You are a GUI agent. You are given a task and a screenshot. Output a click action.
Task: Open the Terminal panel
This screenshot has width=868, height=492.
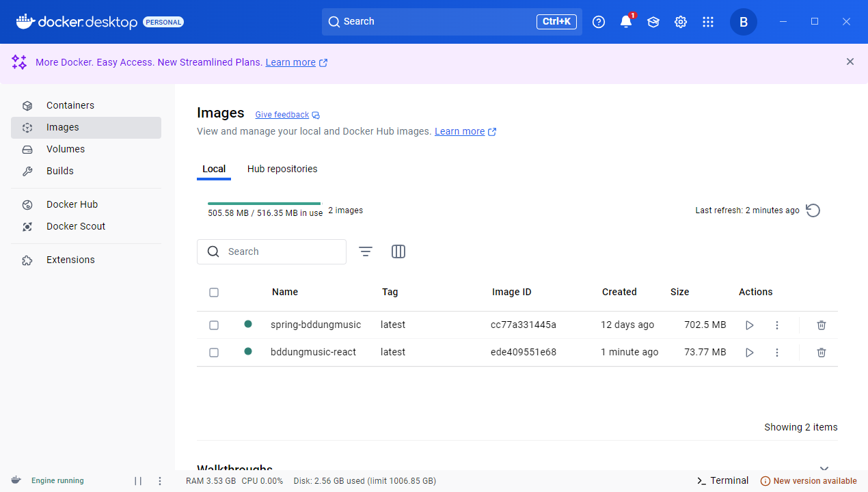722,480
